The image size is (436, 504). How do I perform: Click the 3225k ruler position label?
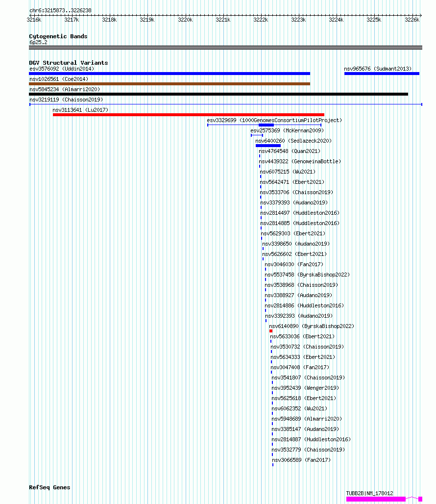[x=374, y=20]
